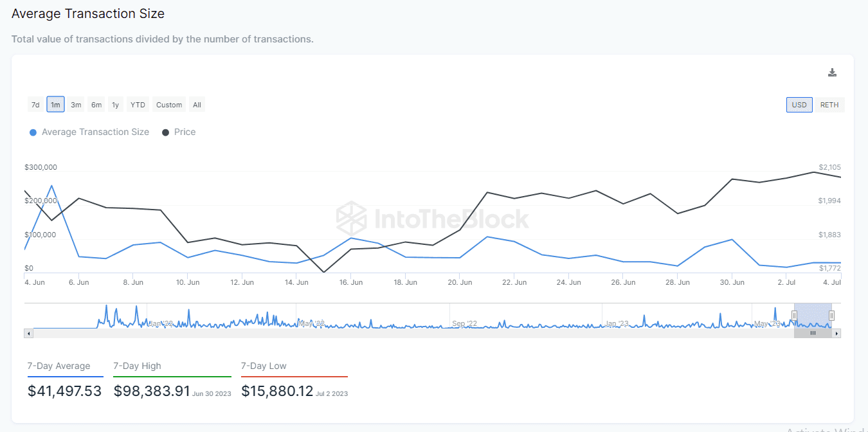868x432 pixels.
Task: Click the navigator scrollbar thumb
Action: tap(813, 333)
